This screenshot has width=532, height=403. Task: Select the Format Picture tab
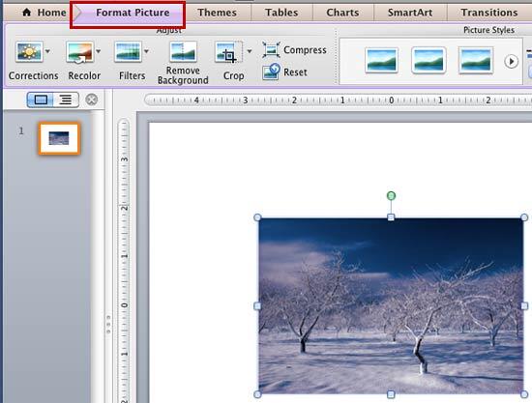pos(128,13)
